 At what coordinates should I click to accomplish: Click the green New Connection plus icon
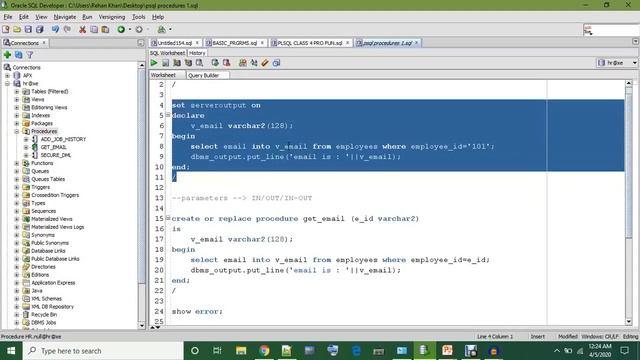[7, 55]
